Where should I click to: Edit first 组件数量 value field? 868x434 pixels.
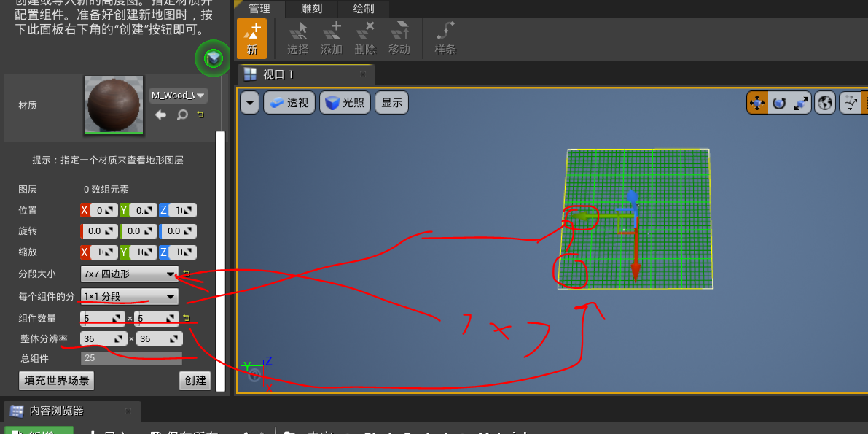tap(103, 318)
